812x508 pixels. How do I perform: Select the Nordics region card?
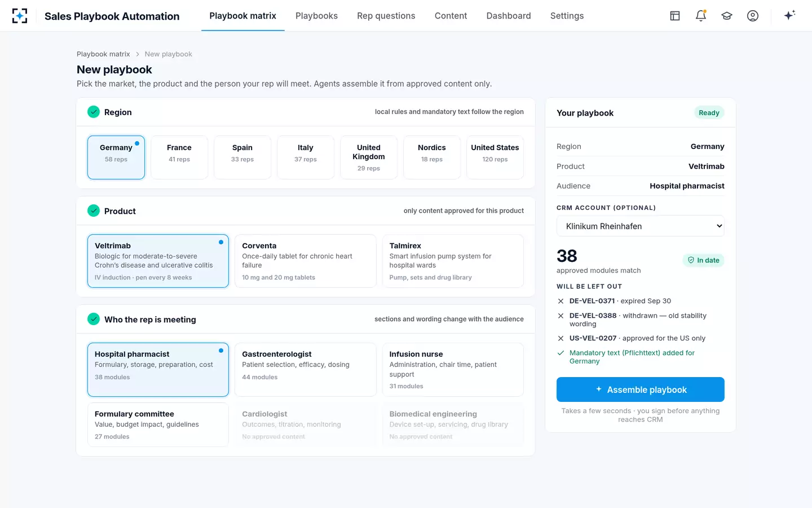tap(432, 157)
